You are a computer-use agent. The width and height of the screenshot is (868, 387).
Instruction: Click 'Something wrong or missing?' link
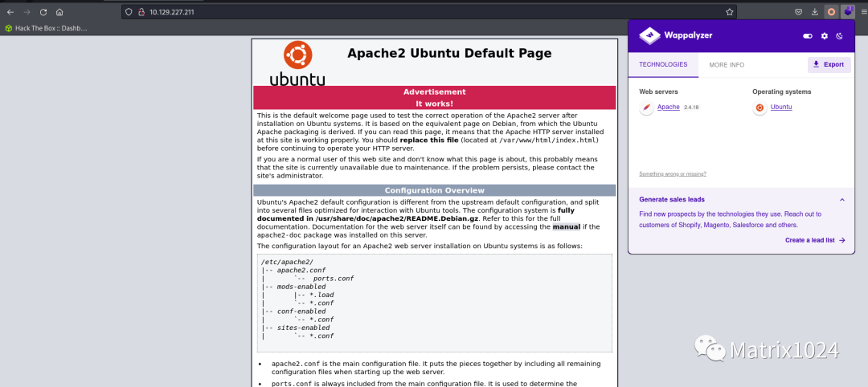[672, 173]
